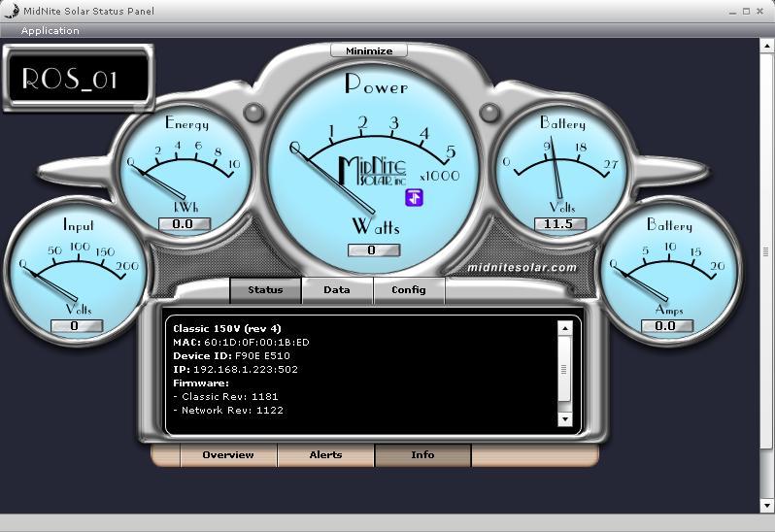Click the ROS_01 device name display

[x=79, y=78]
